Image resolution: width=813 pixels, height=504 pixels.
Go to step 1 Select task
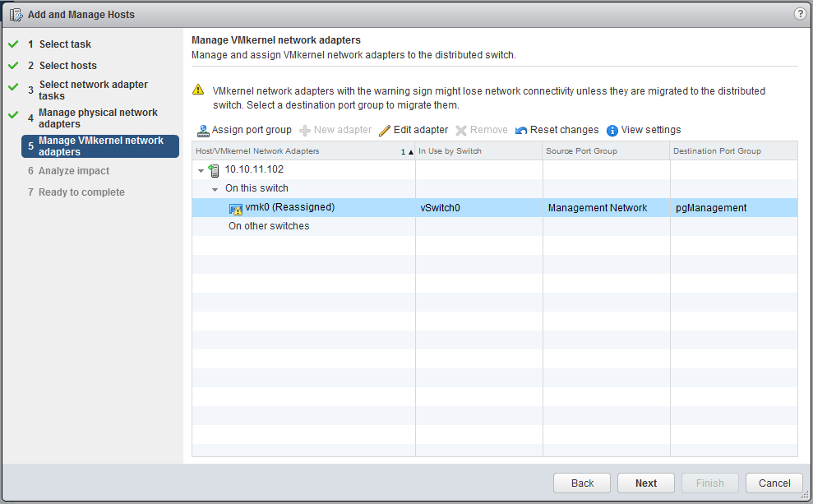pos(65,44)
